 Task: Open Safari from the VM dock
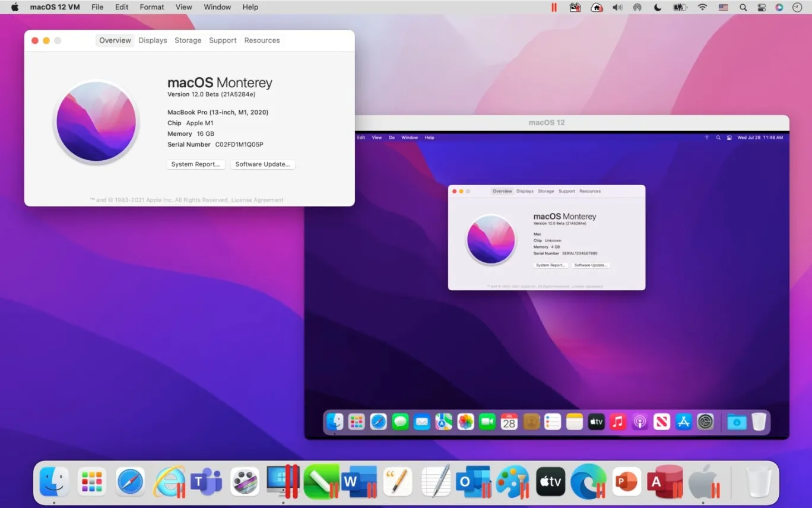pyautogui.click(x=379, y=421)
